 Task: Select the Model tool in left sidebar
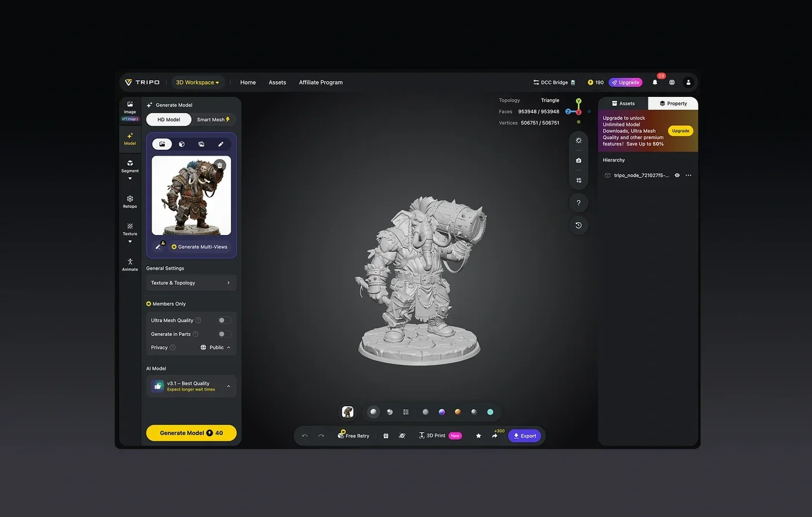point(130,139)
